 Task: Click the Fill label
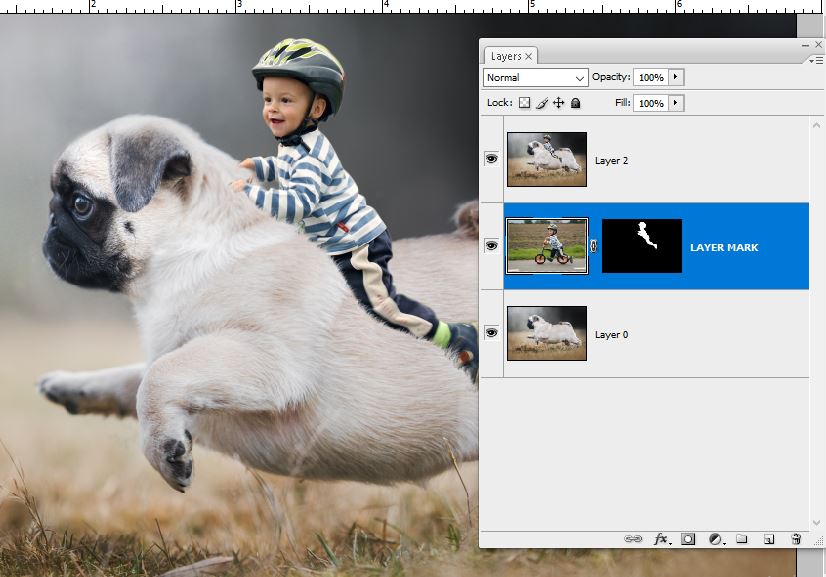(x=623, y=103)
